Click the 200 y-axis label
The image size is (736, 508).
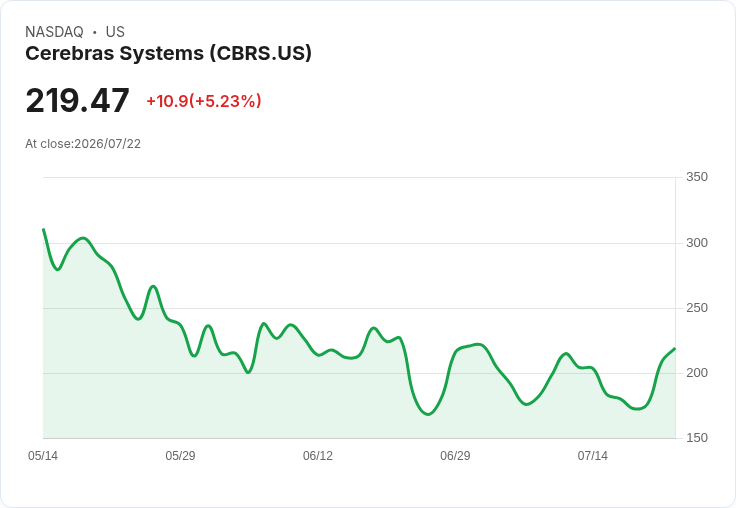pyautogui.click(x=697, y=373)
